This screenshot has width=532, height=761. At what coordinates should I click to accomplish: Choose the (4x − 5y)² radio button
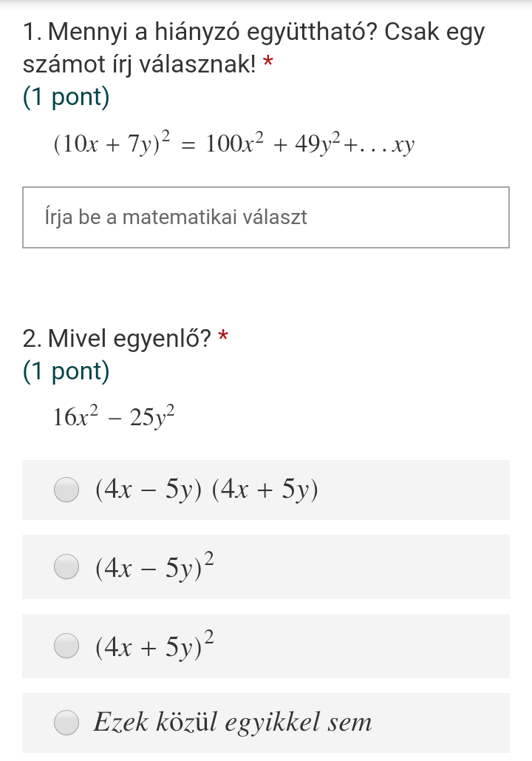(x=66, y=566)
